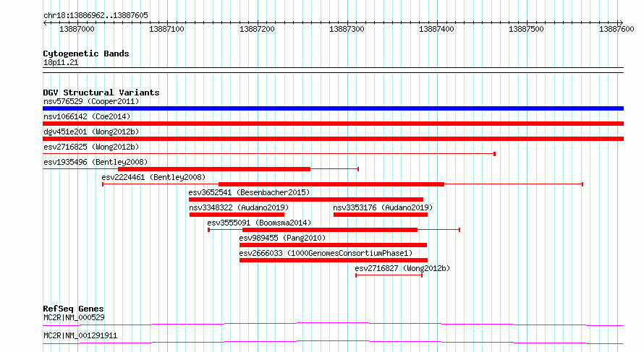The height and width of the screenshot is (352, 644).
Task: Select the esv1935496 thick red bar
Action: tap(214, 169)
